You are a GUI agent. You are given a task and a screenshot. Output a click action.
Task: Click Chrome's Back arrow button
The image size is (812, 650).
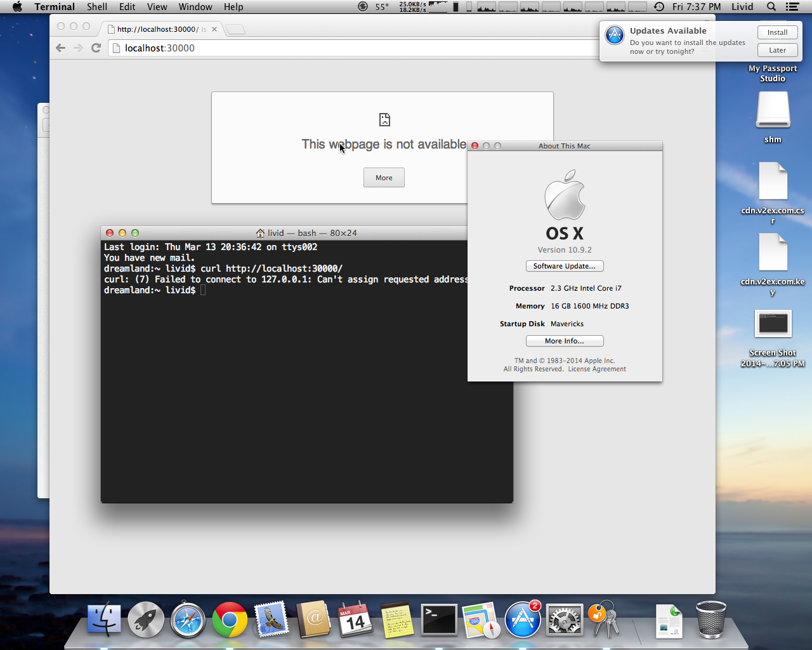[x=61, y=48]
